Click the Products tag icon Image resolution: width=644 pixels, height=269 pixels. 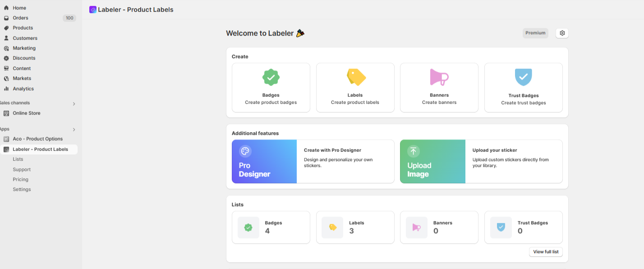point(6,28)
